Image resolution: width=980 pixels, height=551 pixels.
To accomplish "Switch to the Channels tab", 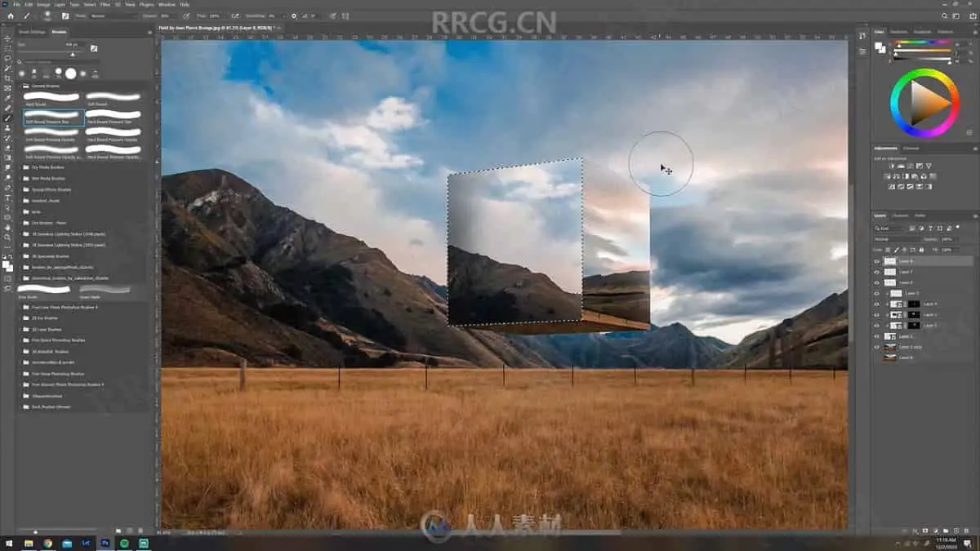I will coord(900,216).
